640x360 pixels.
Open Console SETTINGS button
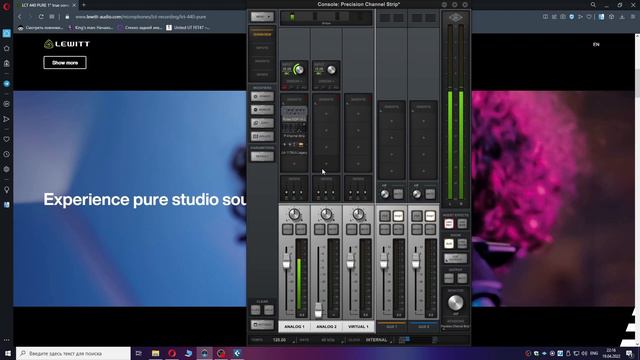[x=262, y=325]
